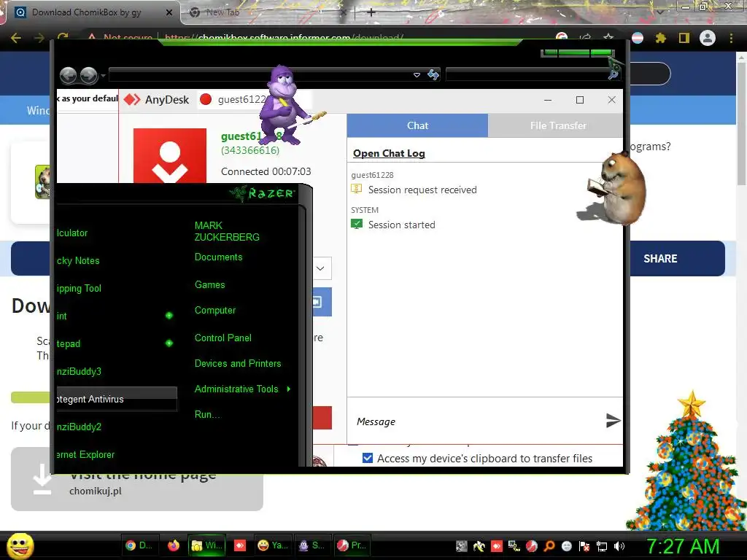Click the purple BonziBuddy gorilla
Viewport: 747px width, 560px height.
[x=284, y=106]
